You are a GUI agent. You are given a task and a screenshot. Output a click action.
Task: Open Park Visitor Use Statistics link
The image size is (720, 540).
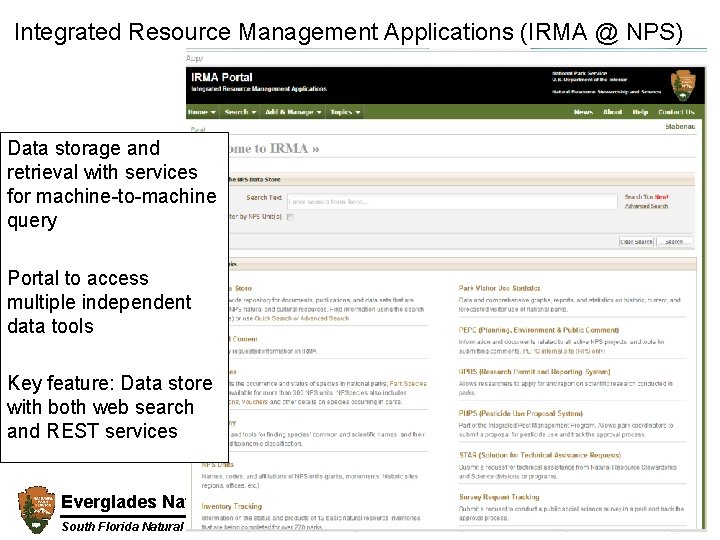[x=499, y=288]
